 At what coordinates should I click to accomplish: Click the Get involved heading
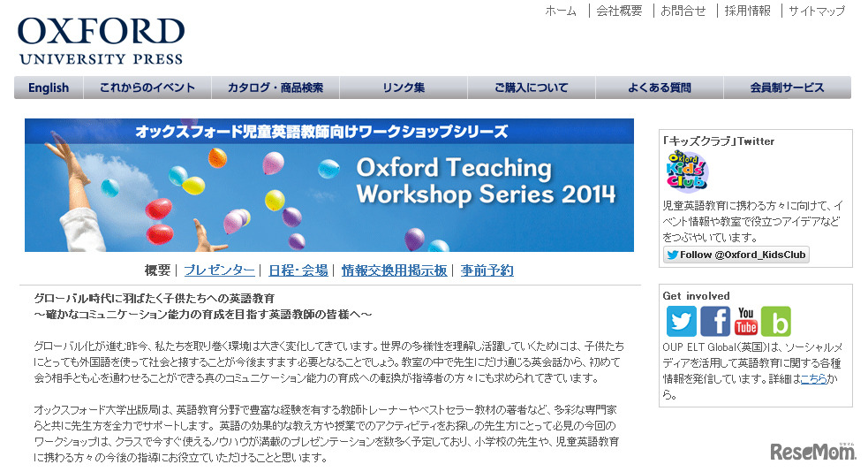pyautogui.click(x=696, y=296)
